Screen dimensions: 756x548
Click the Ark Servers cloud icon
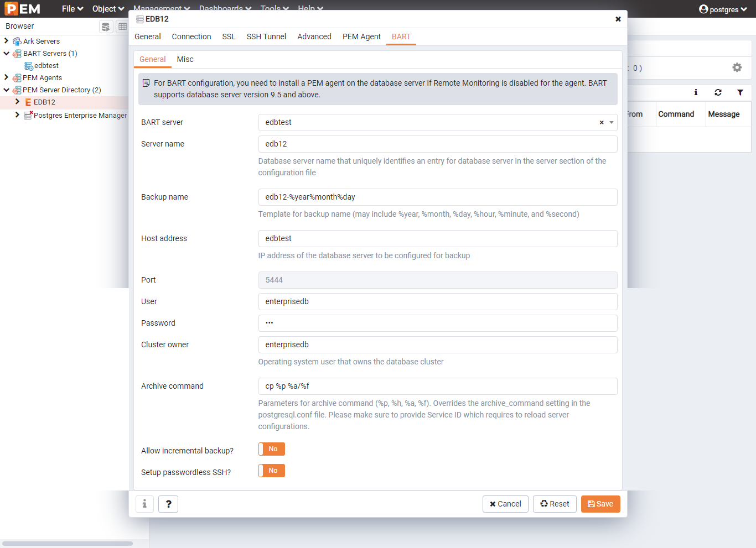(17, 41)
